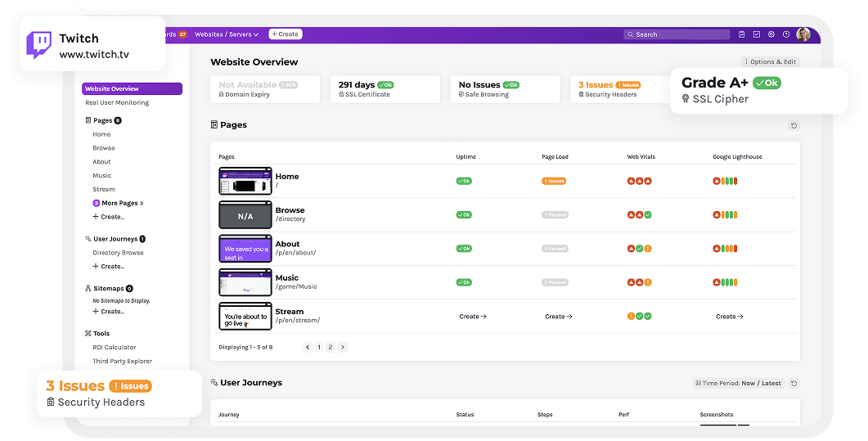Viewport: 868px width, 441px height.
Task: Expand the Websites / Servers dropdown
Action: tap(227, 34)
